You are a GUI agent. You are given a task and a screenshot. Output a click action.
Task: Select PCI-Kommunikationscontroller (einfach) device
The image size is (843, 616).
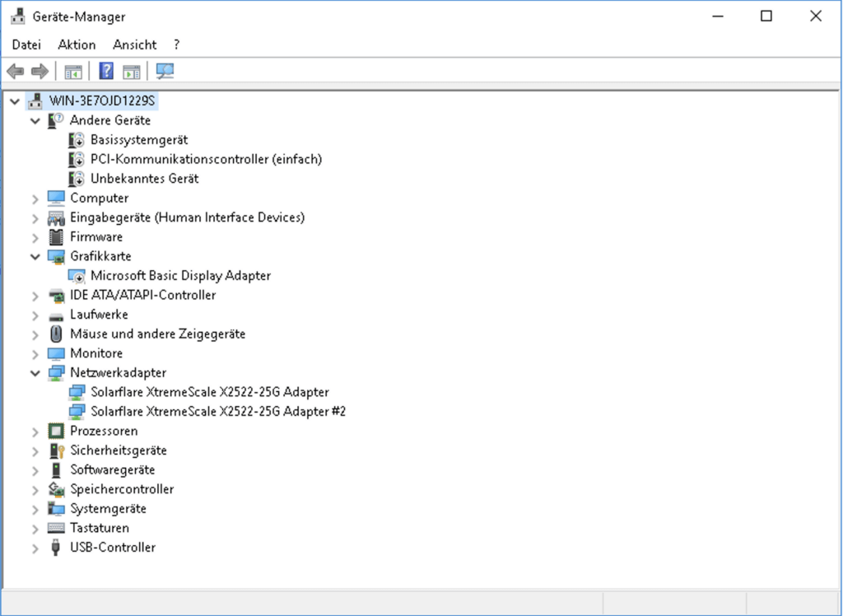coord(206,159)
